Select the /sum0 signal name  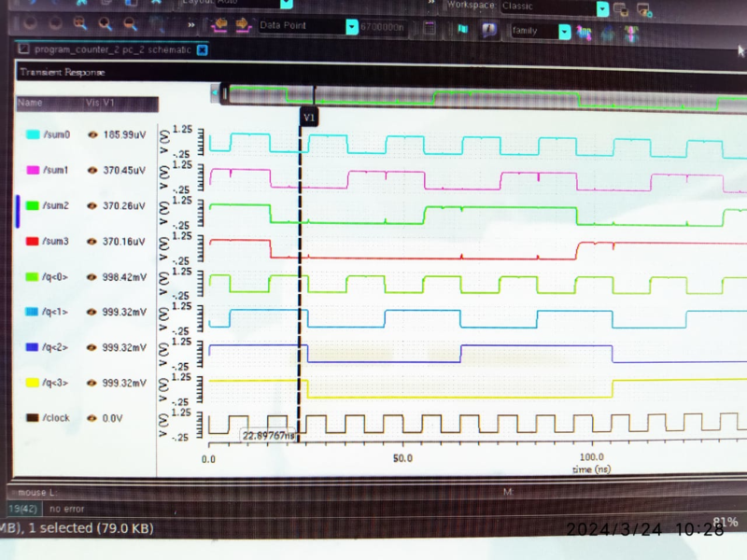point(57,134)
